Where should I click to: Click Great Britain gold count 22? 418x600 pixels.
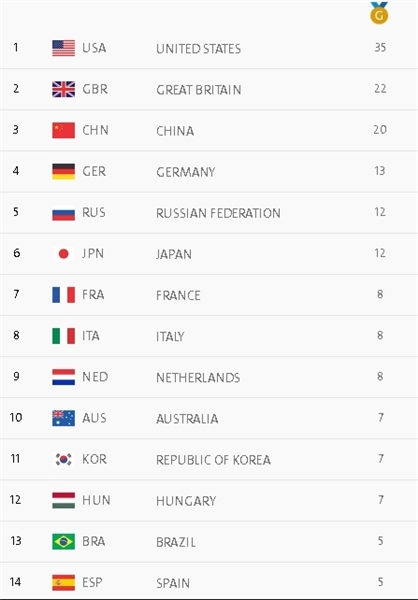[380, 89]
